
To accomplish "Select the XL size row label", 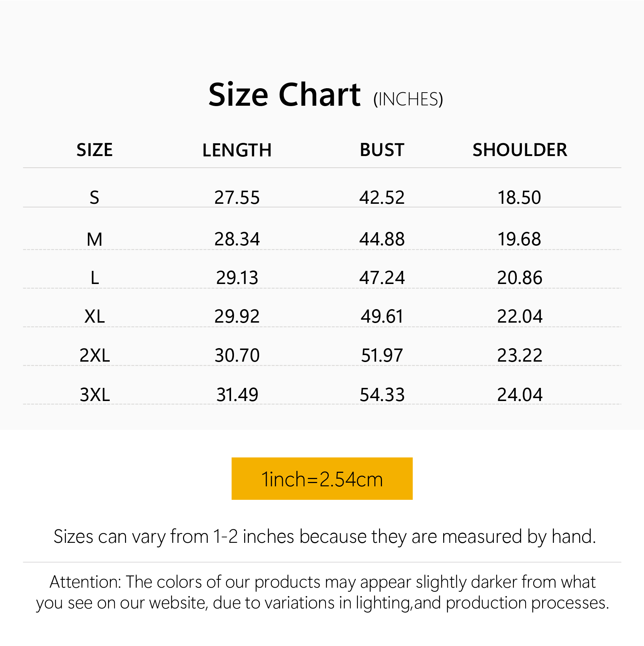I will click(x=94, y=316).
